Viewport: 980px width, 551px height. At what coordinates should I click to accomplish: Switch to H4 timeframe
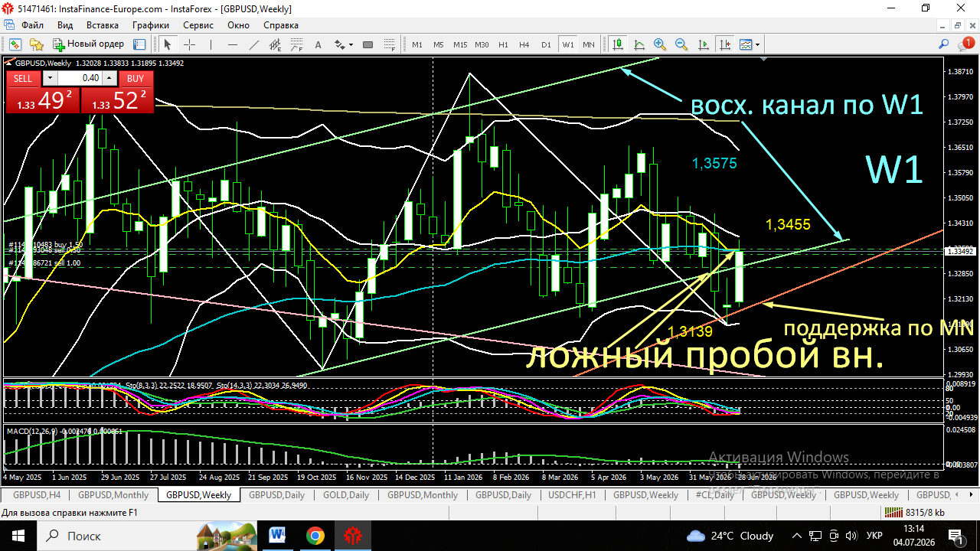coord(524,44)
